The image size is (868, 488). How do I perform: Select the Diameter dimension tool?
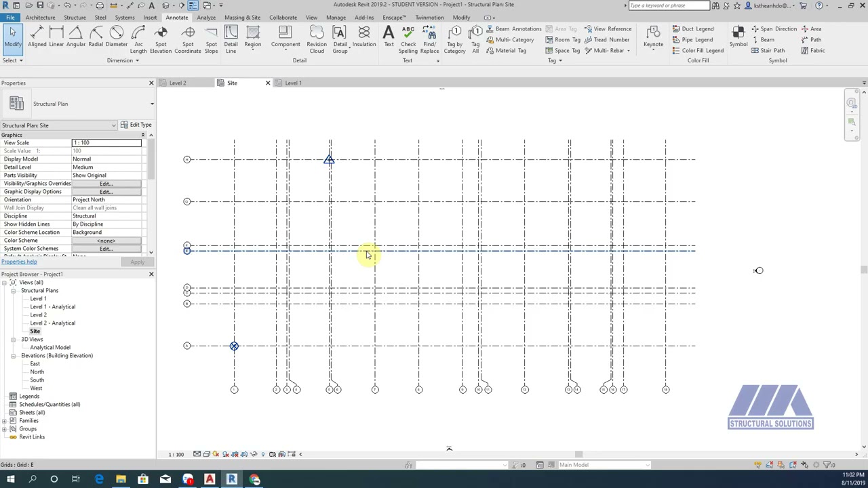point(117,37)
